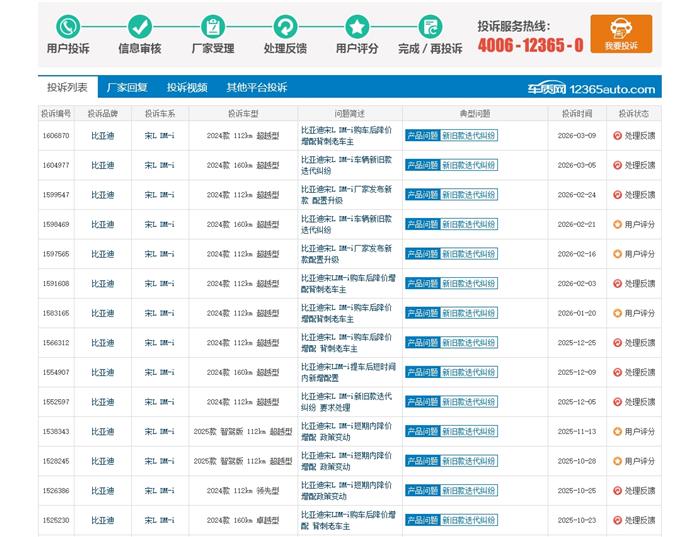
Task: Click the 用户评分 status icon for complaint 1598469
Action: (x=617, y=225)
